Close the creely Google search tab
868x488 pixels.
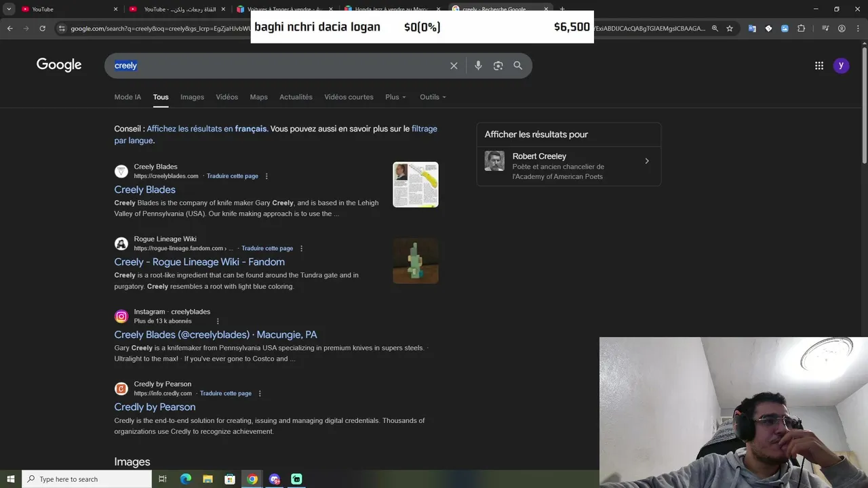[546, 9]
